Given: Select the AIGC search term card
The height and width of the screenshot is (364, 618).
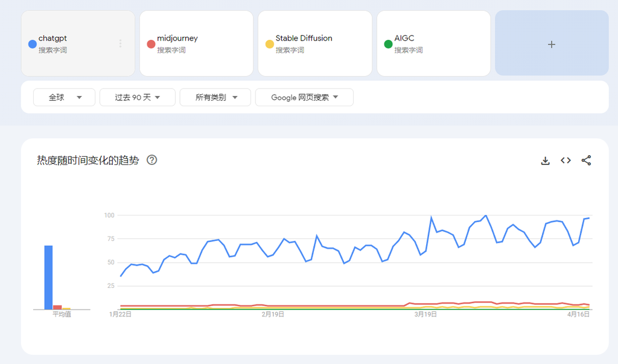Looking at the screenshot, I should 433,43.
